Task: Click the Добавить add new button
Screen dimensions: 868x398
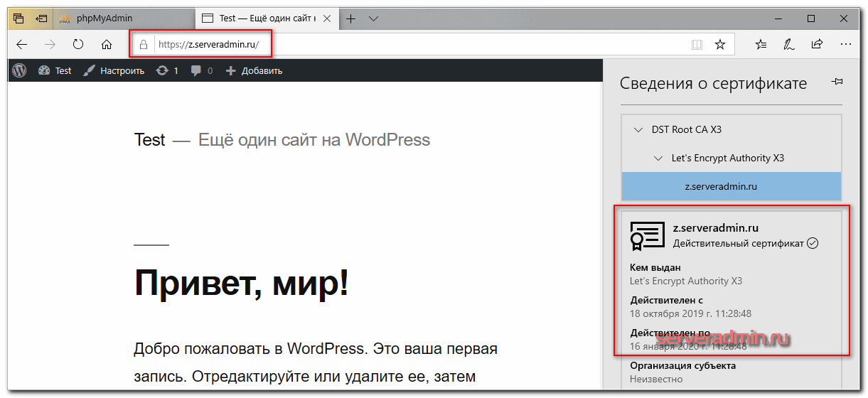Action: point(254,70)
